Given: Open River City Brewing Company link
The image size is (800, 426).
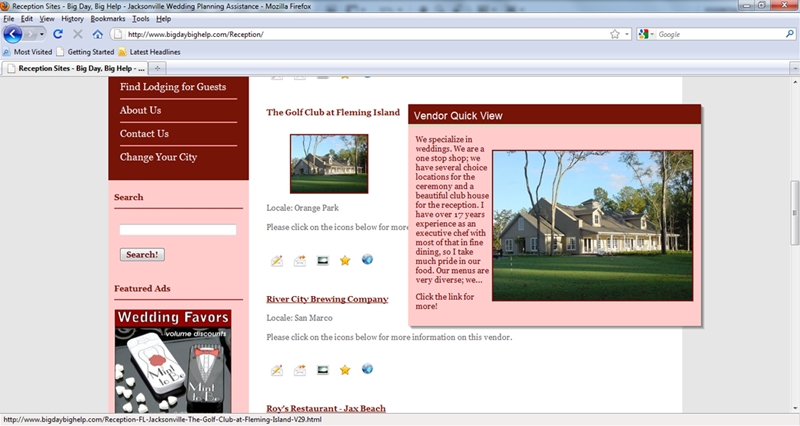Looking at the screenshot, I should pyautogui.click(x=327, y=299).
